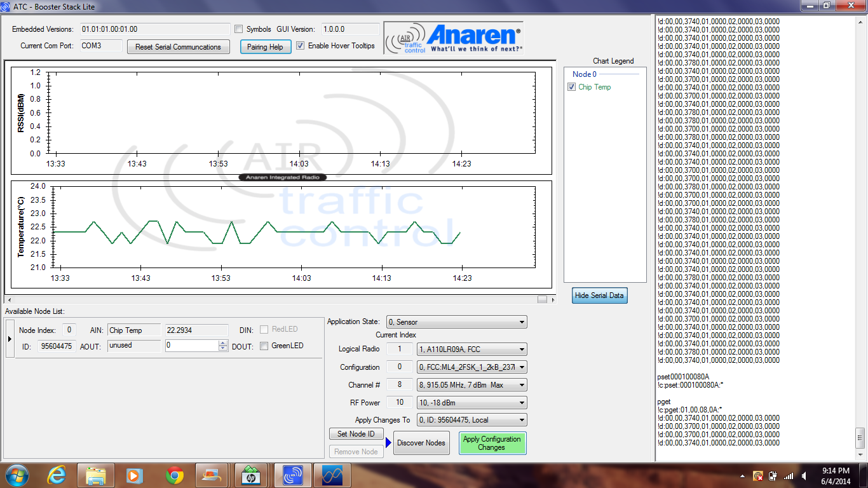Disable the Enable Hover Tooltips checkbox
This screenshot has width=868, height=488.
pos(301,46)
